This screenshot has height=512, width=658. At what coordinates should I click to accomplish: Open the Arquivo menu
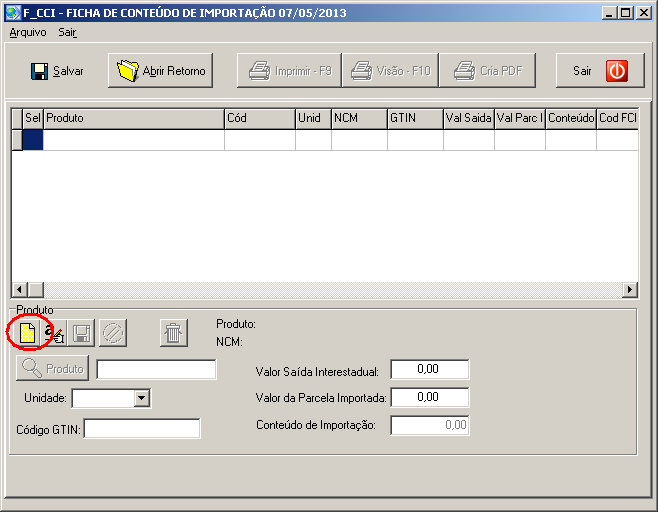[28, 32]
